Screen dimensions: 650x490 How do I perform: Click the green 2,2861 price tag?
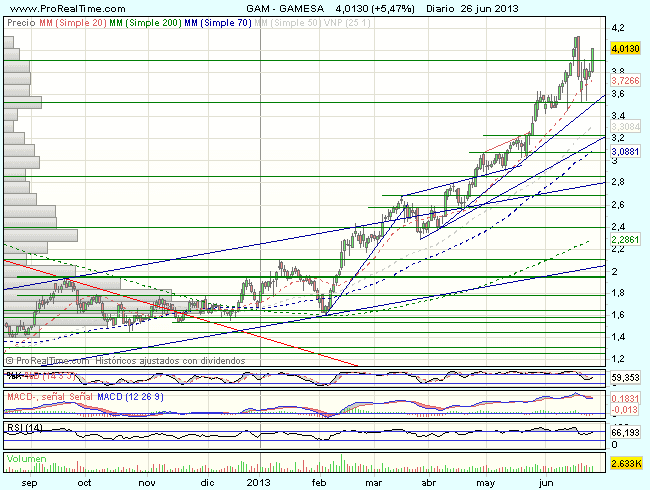624,240
